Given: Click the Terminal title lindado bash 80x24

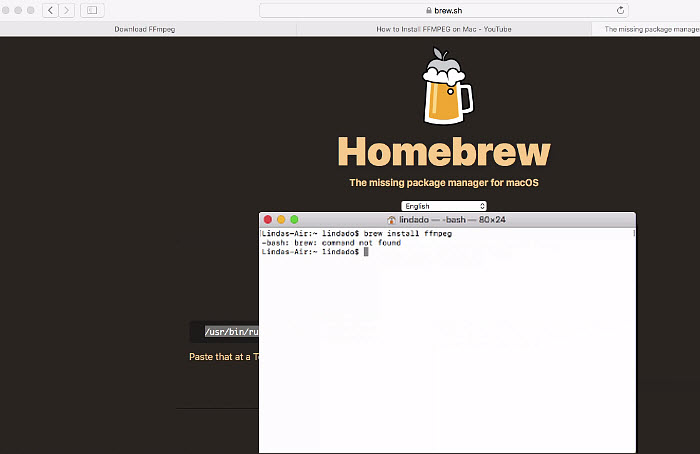Looking at the screenshot, I should (x=452, y=220).
